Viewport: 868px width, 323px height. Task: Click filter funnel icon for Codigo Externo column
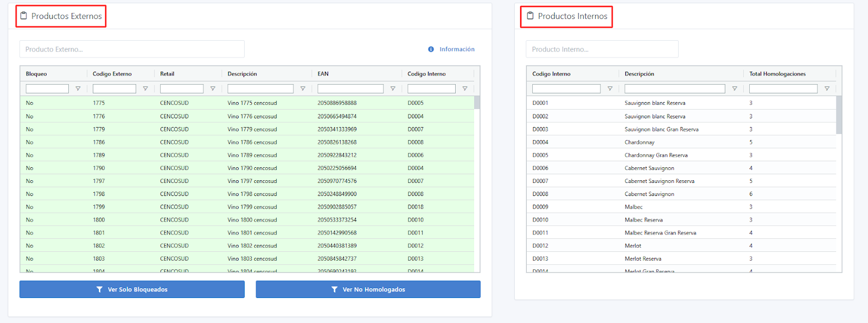coord(145,88)
